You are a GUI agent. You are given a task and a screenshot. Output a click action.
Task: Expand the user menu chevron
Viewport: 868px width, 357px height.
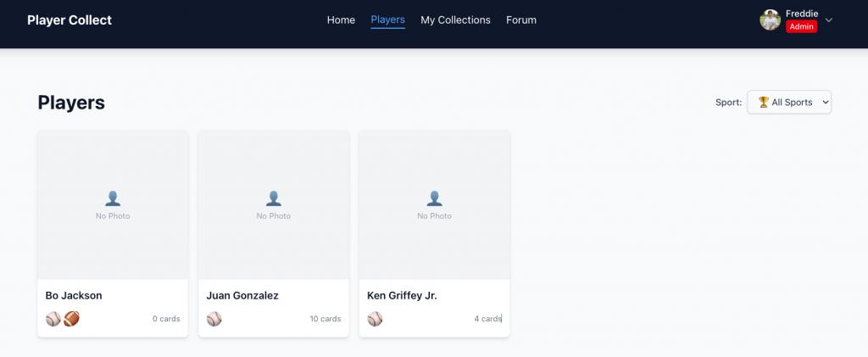click(x=829, y=20)
